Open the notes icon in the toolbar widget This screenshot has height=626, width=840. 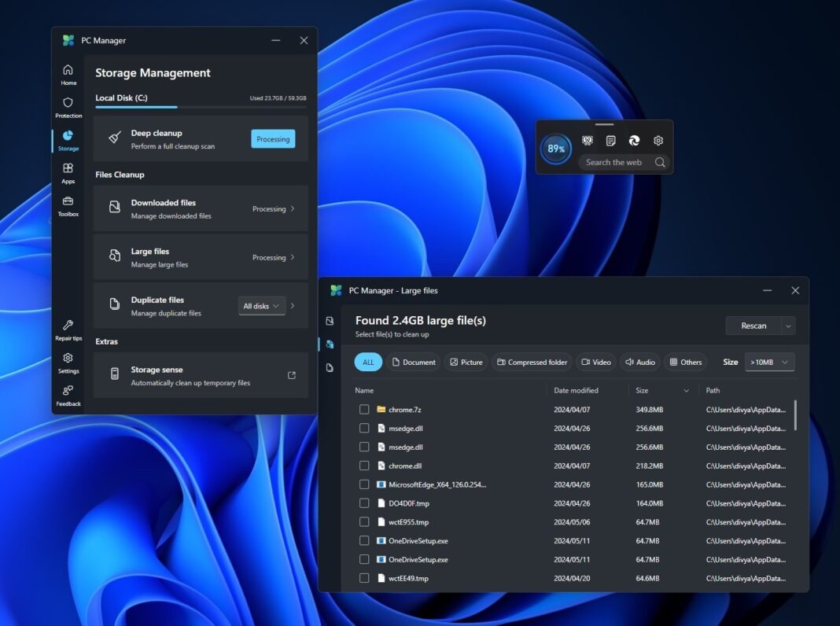tap(610, 140)
